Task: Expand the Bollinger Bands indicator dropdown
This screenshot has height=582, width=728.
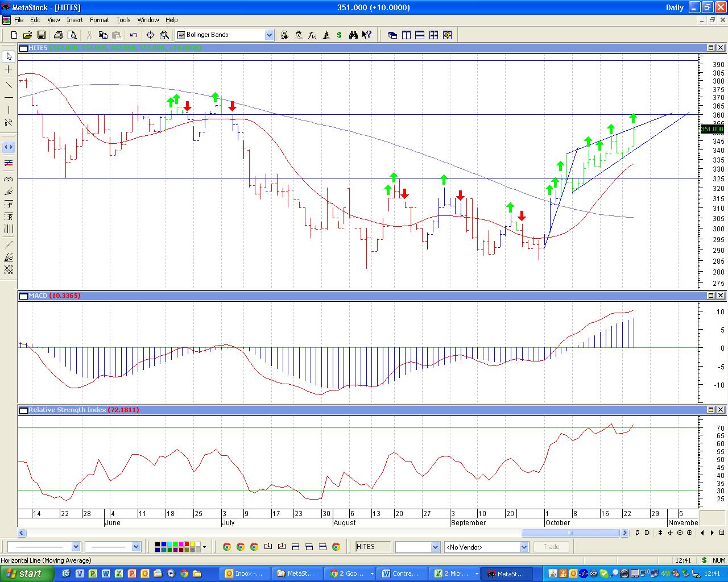Action: (x=269, y=35)
